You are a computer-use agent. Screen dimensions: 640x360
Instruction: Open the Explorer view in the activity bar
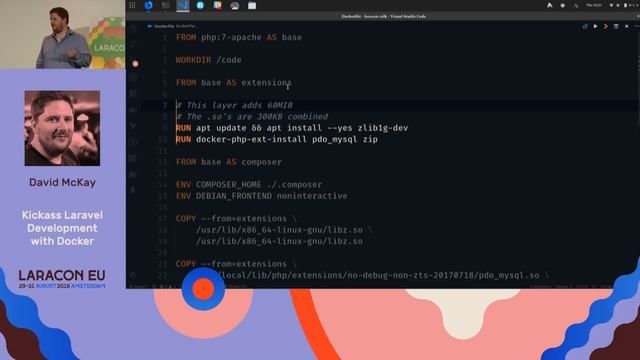[x=133, y=29]
